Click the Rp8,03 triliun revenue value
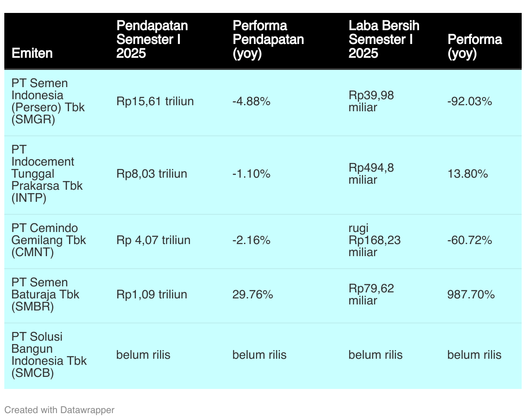 pyautogui.click(x=152, y=174)
